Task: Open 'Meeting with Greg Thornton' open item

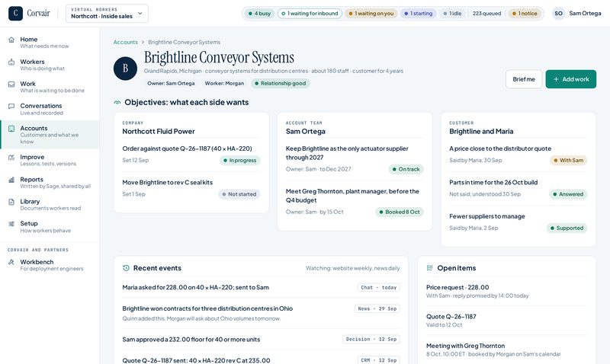Action: (x=506, y=350)
